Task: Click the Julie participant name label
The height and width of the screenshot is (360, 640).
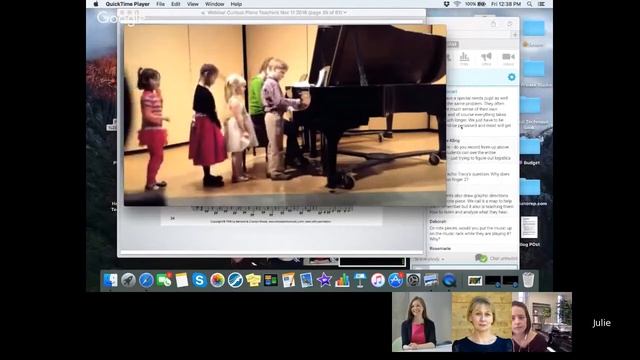Action: (602, 323)
